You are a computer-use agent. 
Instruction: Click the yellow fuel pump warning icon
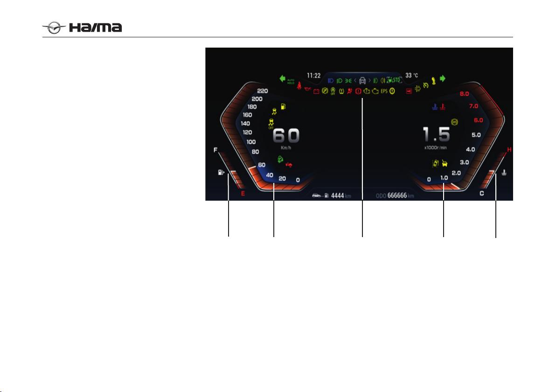point(283,106)
